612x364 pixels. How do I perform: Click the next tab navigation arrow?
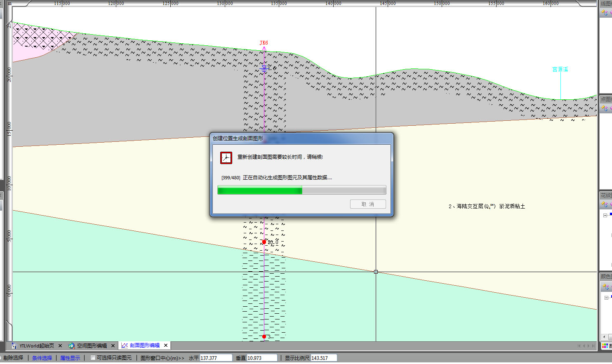click(589, 346)
